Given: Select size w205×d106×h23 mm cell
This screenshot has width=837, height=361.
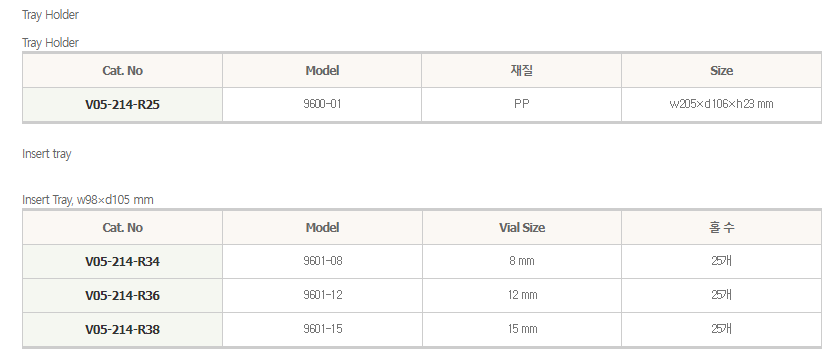Looking at the screenshot, I should pyautogui.click(x=721, y=105).
